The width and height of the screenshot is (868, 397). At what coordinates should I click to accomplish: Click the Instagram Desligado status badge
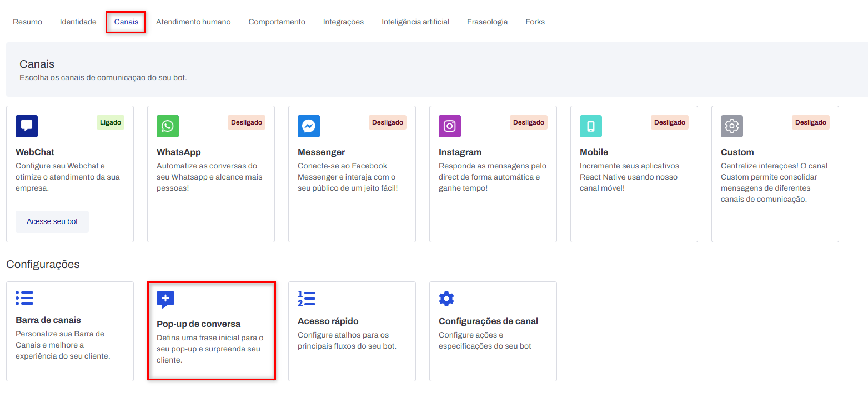pos(528,122)
